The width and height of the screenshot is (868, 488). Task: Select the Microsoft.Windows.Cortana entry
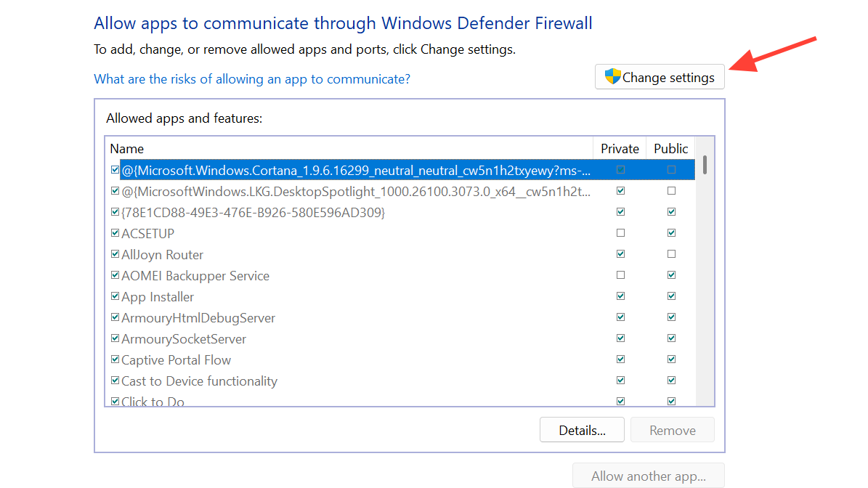pyautogui.click(x=356, y=170)
